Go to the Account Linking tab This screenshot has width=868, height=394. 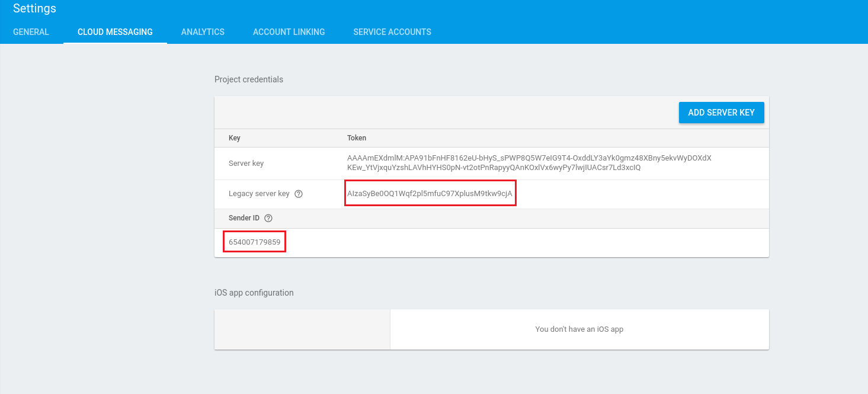pos(289,32)
